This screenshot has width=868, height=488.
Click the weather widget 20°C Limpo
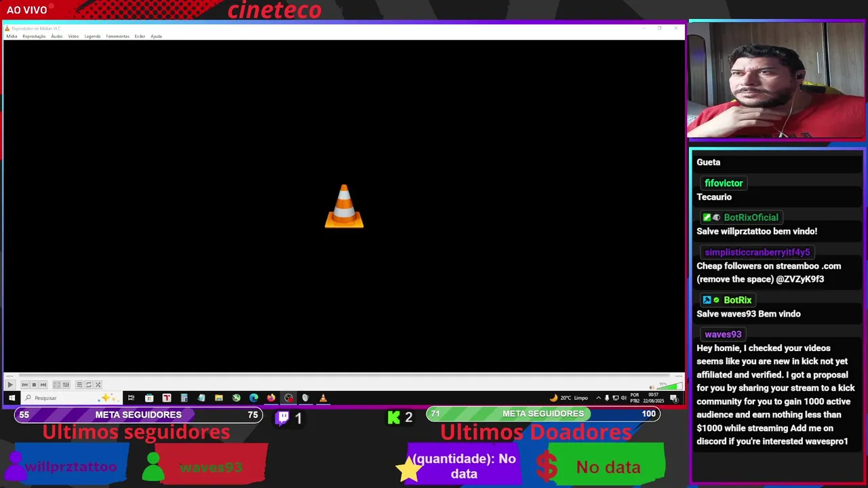pos(568,398)
